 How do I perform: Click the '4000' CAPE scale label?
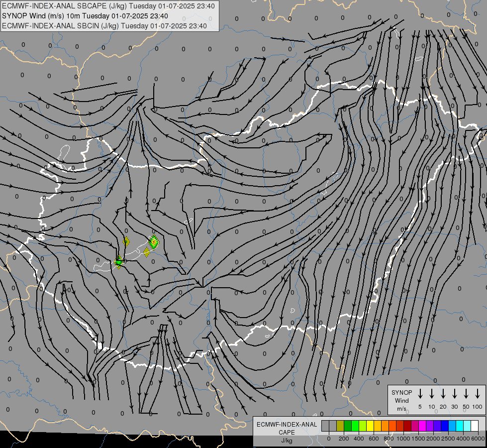point(463,439)
